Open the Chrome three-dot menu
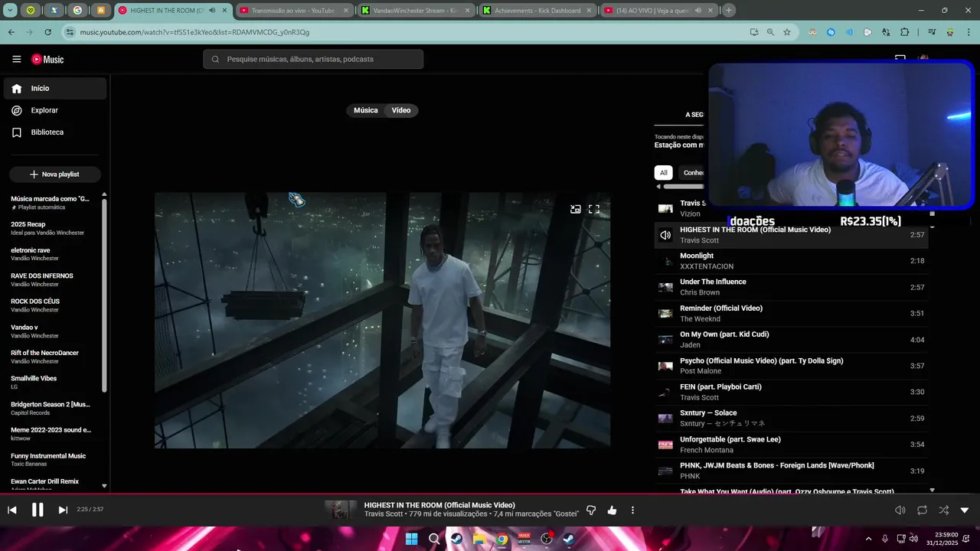Image resolution: width=980 pixels, height=551 pixels. coord(969,32)
